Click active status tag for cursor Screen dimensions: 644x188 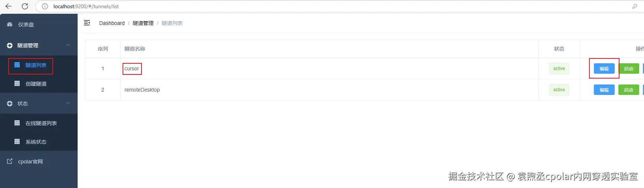[x=559, y=68]
